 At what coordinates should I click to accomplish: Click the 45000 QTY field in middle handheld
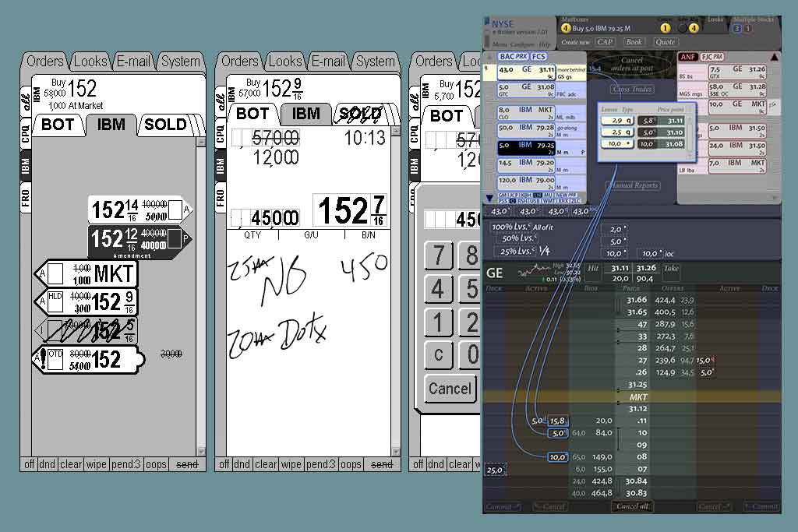(266, 218)
